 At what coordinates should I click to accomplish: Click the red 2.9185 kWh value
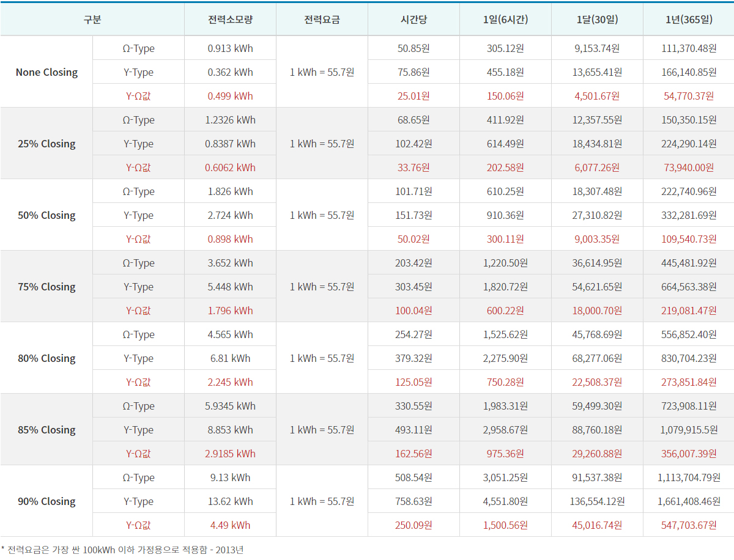pyautogui.click(x=230, y=454)
